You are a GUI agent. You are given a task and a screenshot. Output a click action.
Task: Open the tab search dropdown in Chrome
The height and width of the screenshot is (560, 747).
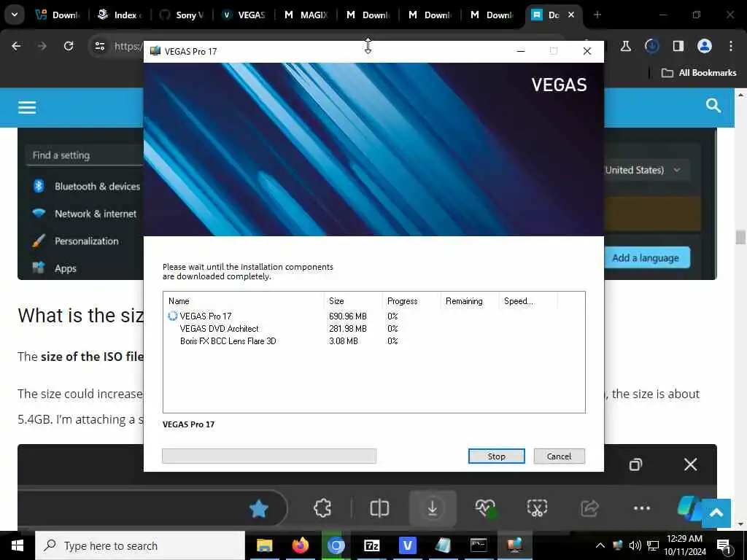pyautogui.click(x=15, y=15)
